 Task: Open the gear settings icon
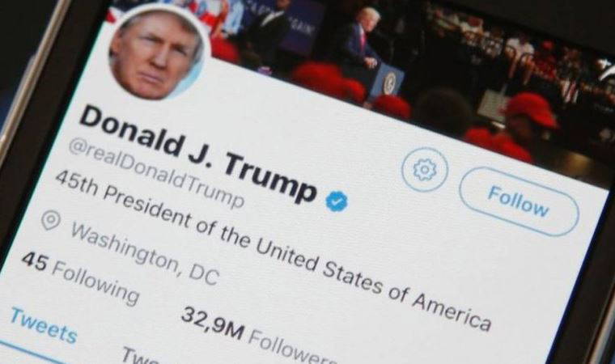(x=424, y=169)
